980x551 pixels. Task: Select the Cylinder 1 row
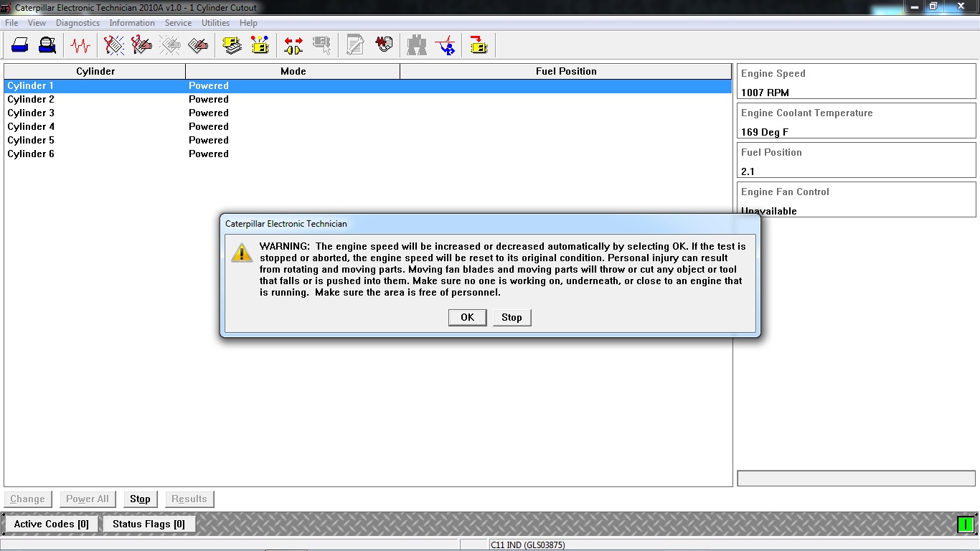[x=368, y=85]
